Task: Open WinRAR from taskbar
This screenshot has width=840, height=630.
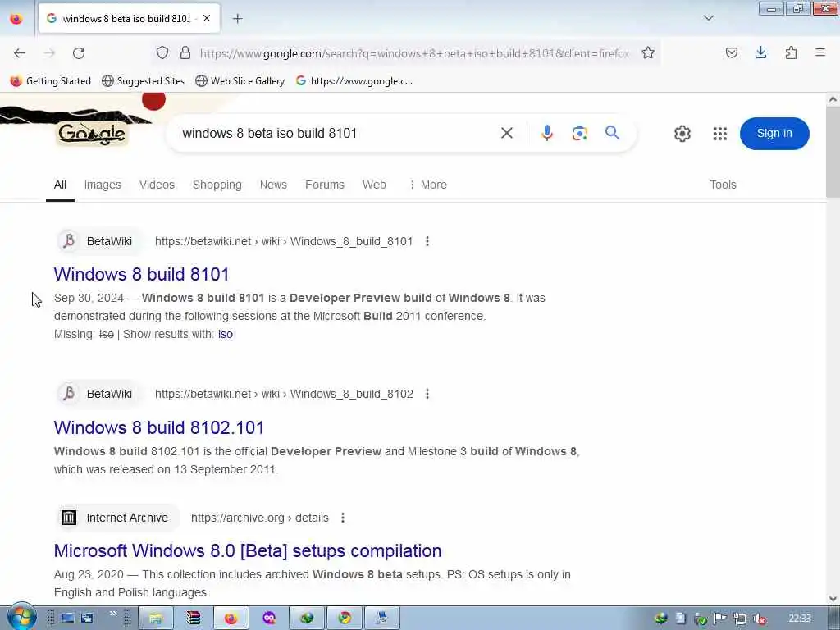Action: point(194,619)
